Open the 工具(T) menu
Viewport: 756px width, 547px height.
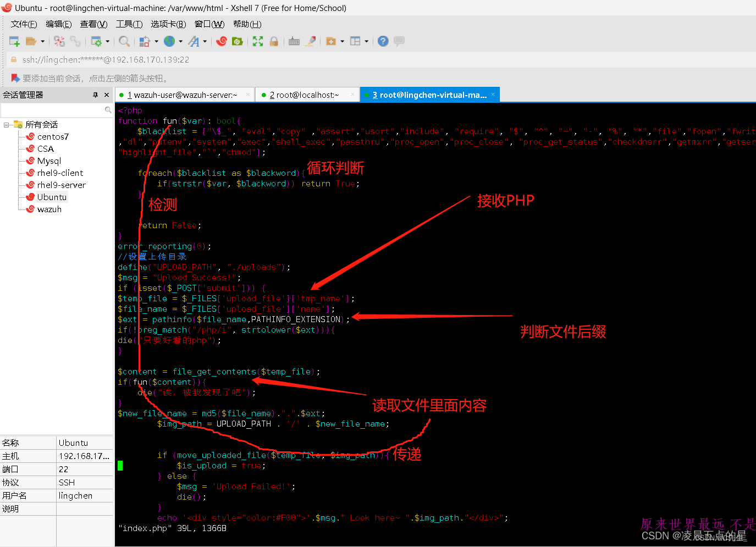129,24
